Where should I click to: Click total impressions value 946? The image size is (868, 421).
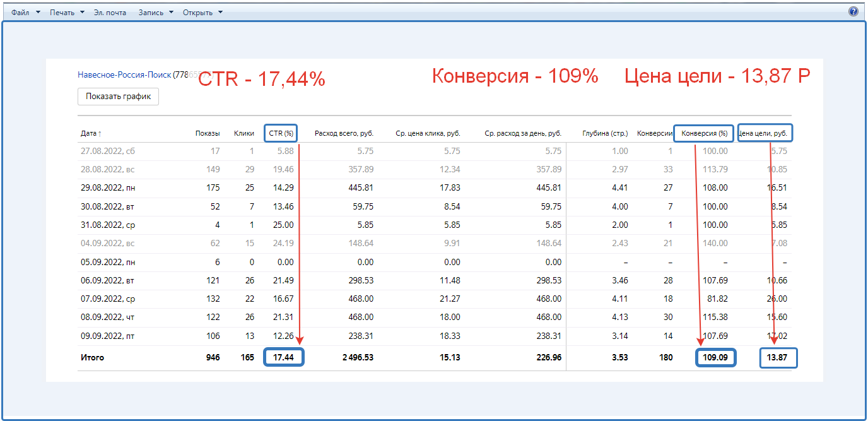click(x=213, y=357)
